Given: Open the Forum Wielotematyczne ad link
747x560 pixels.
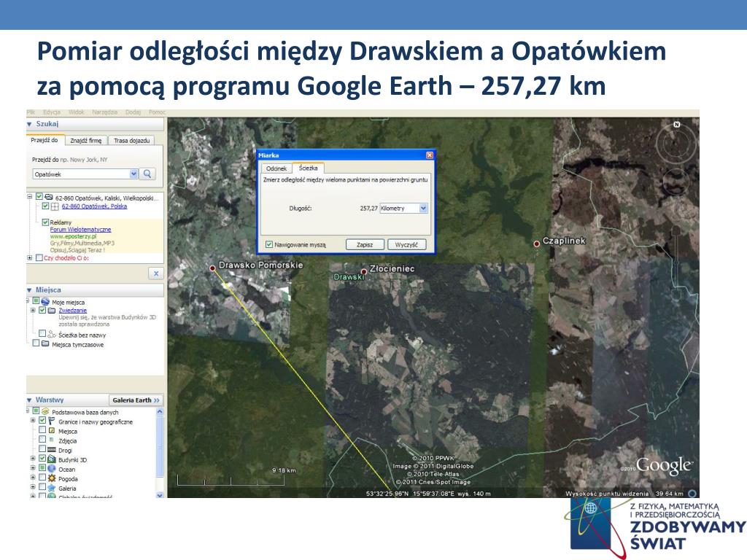Looking at the screenshot, I should [80, 229].
